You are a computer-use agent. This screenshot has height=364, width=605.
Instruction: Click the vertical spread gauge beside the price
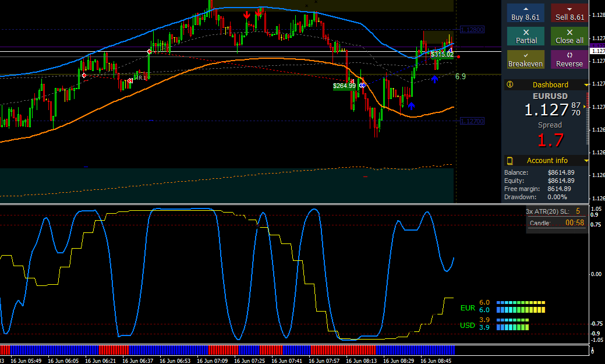point(588,118)
